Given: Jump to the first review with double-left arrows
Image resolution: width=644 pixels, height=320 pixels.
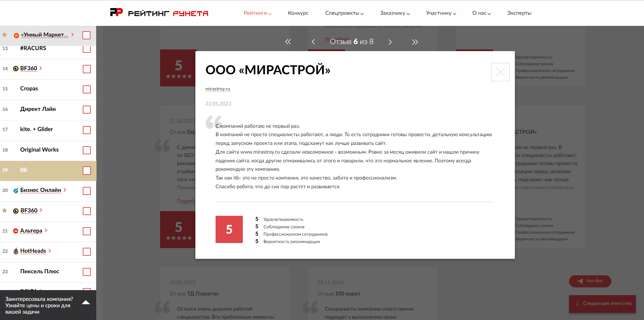Looking at the screenshot, I should [x=288, y=42].
